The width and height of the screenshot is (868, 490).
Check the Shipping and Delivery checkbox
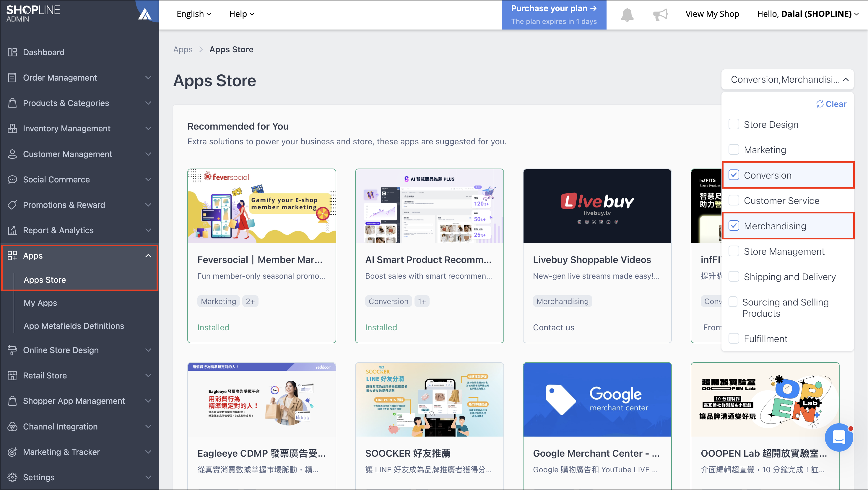[x=734, y=277]
